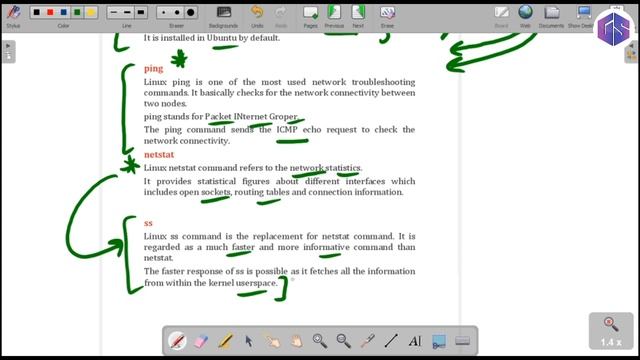Screen dimensions: 640x360
Task: Go to the Next page
Action: click(x=358, y=16)
